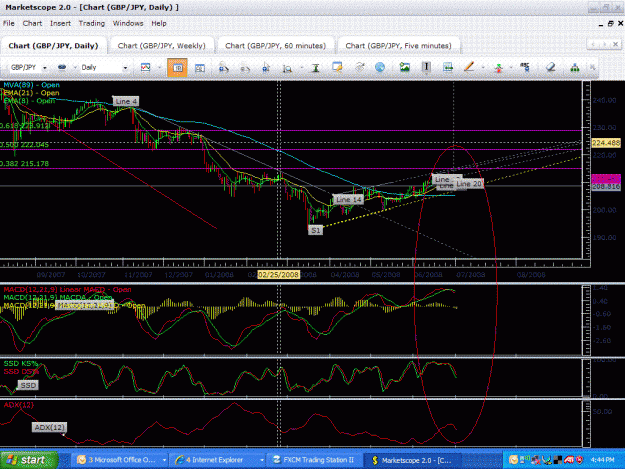Click the ADX pane vertical scale ruler
Screen dimensions: 625x469
click(x=586, y=424)
